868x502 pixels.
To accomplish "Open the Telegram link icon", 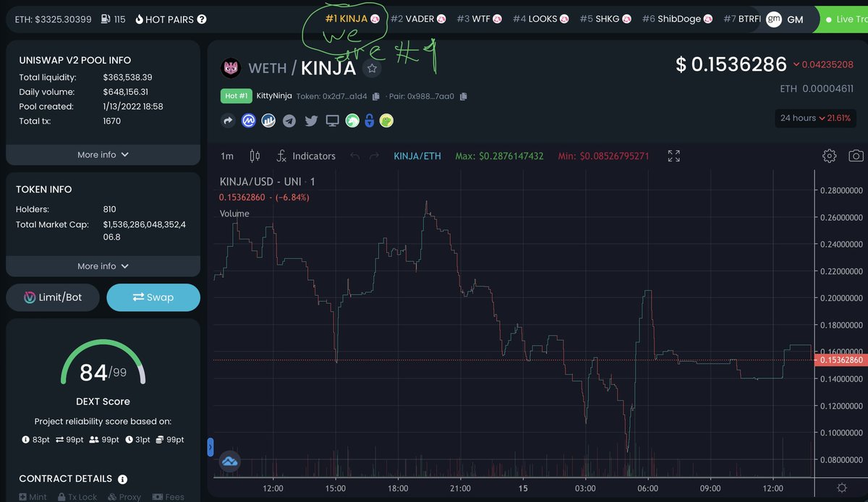I will pos(289,121).
